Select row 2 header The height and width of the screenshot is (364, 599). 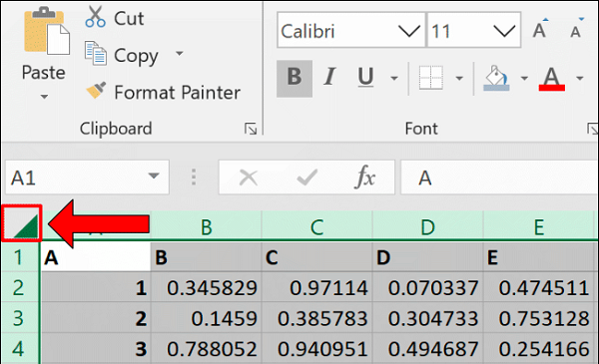click(x=19, y=287)
